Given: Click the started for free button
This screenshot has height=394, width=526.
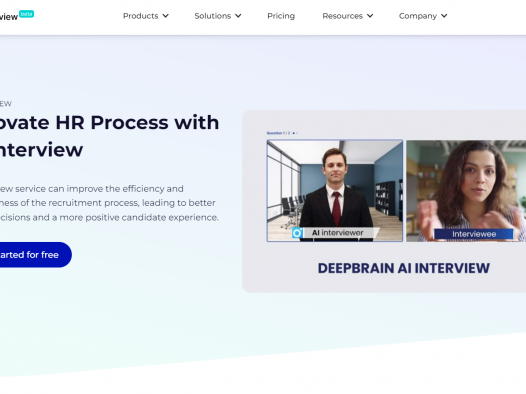Looking at the screenshot, I should [x=35, y=255].
